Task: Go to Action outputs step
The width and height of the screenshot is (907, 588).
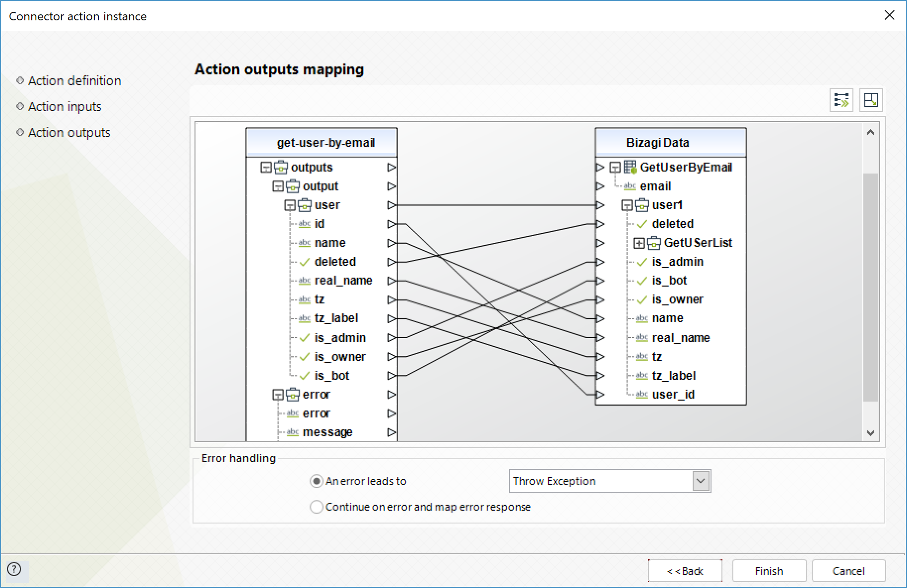Action: tap(69, 132)
